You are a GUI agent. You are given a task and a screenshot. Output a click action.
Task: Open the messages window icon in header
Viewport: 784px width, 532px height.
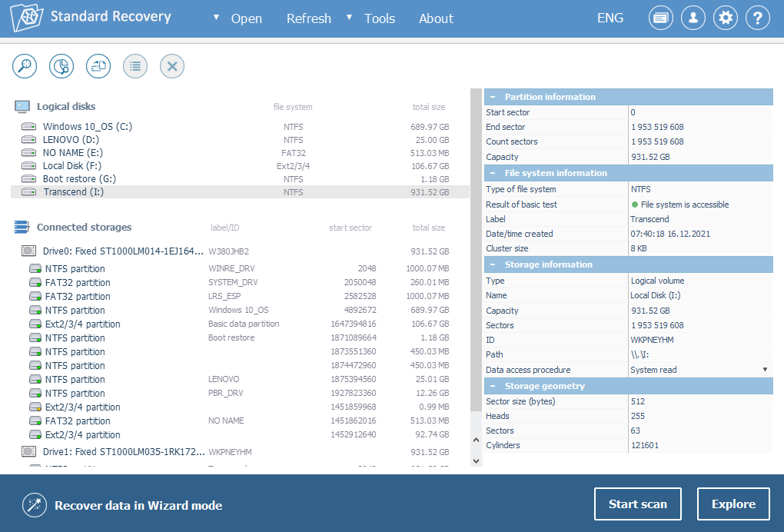(661, 18)
